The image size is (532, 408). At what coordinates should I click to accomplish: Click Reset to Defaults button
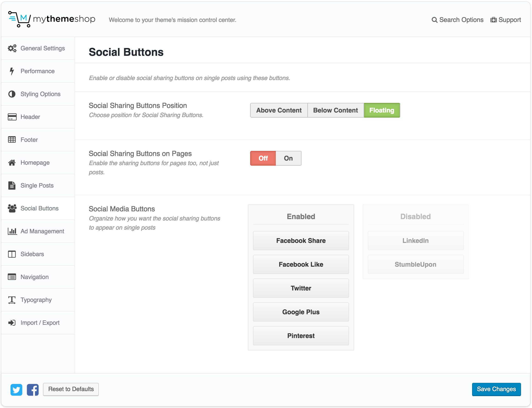pos(71,389)
